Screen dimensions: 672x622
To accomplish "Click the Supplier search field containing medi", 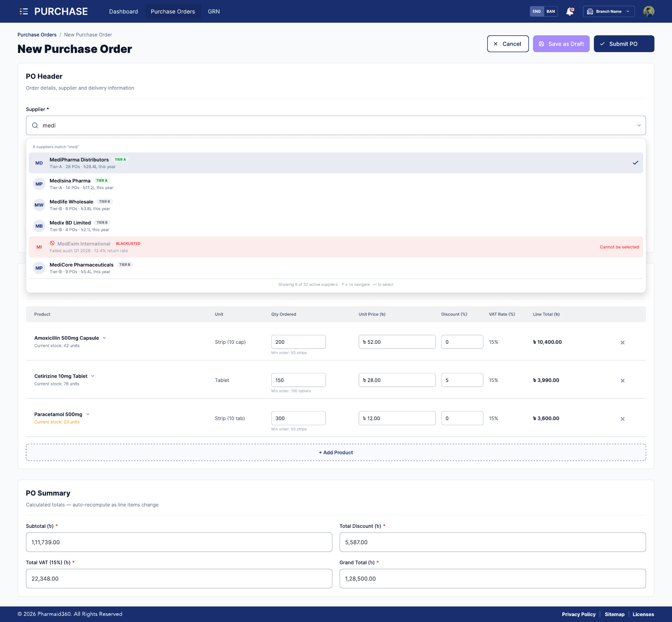I will click(x=336, y=125).
